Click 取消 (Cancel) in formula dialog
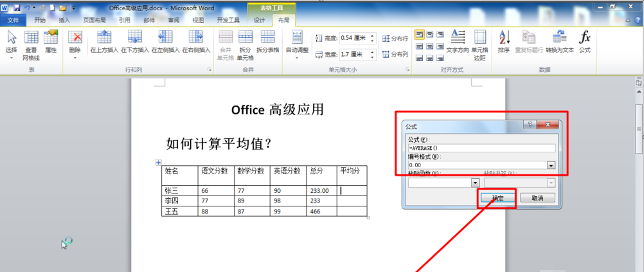The height and width of the screenshot is (272, 644). click(537, 197)
